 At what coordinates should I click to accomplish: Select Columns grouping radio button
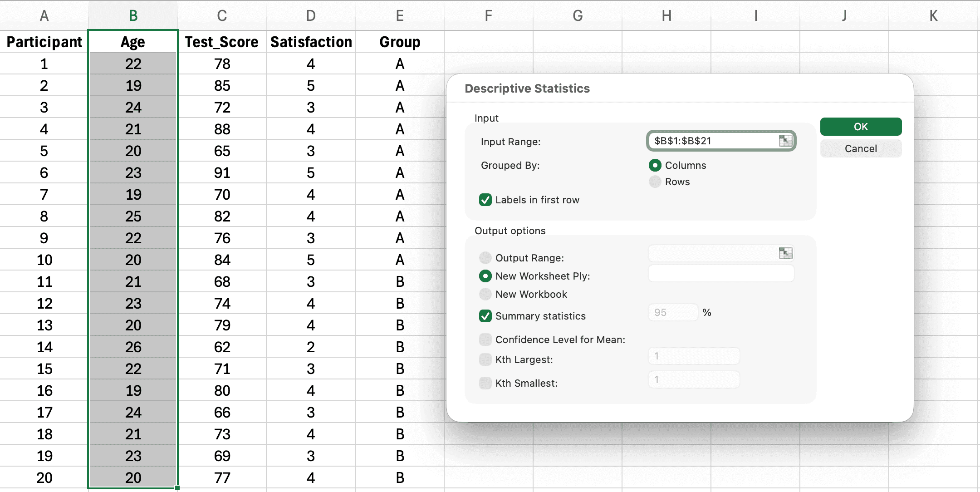point(655,165)
